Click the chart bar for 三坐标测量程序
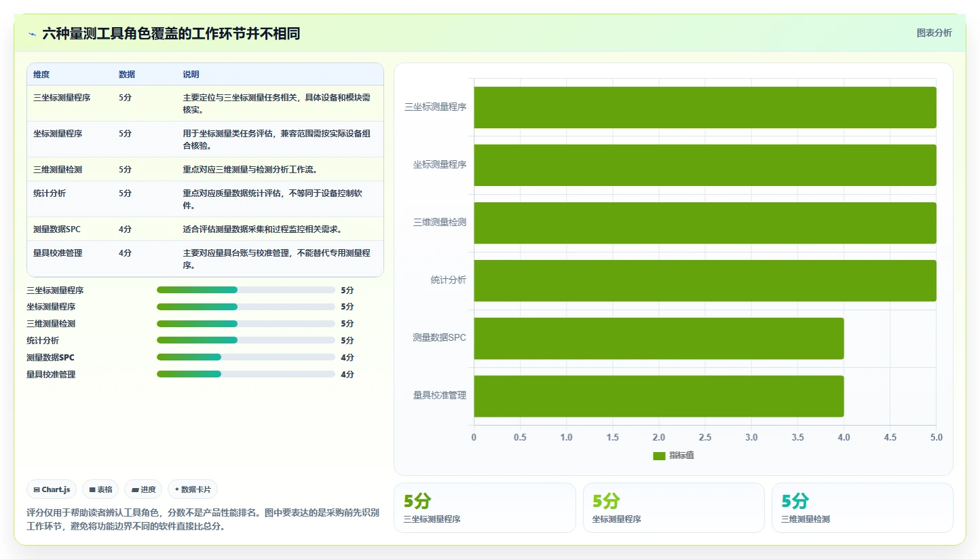Image resolution: width=980 pixels, height=560 pixels. (x=705, y=107)
